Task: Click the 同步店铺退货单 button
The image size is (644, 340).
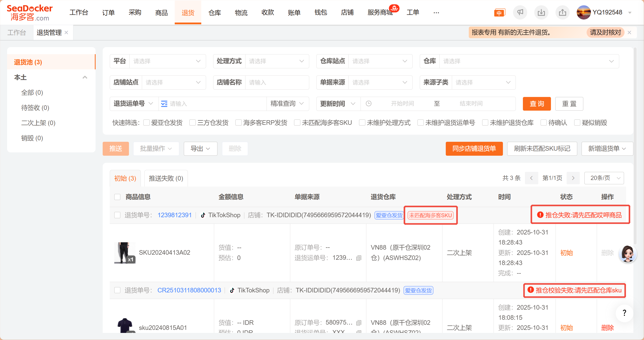Action: [x=474, y=149]
